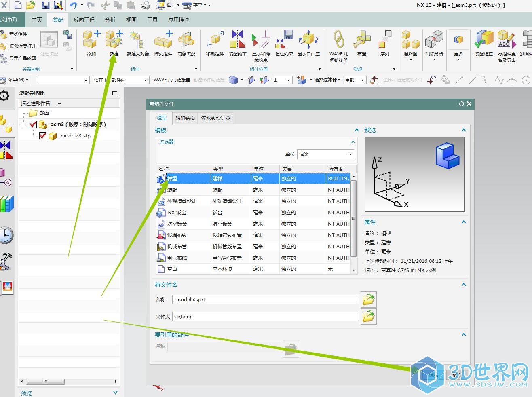Open the Constraint Navigator sidebar icon

click(x=6, y=150)
